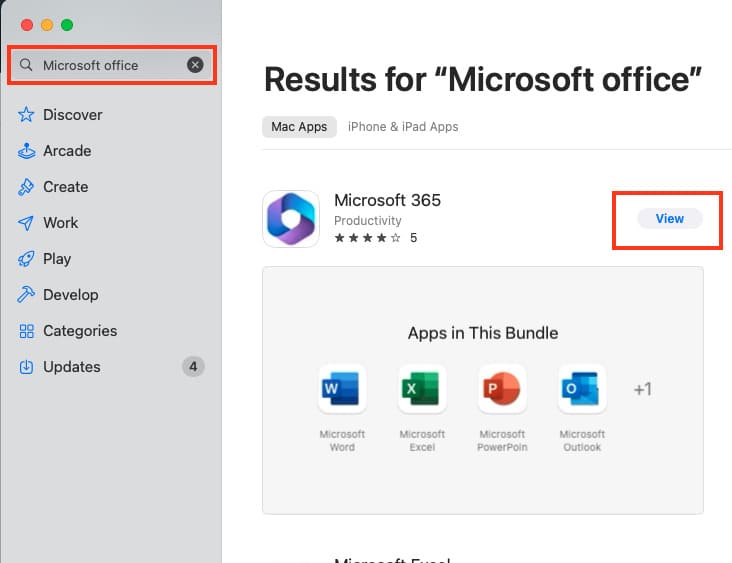The image size is (732, 563).
Task: Click the Microsoft 365 app icon
Action: (x=291, y=219)
